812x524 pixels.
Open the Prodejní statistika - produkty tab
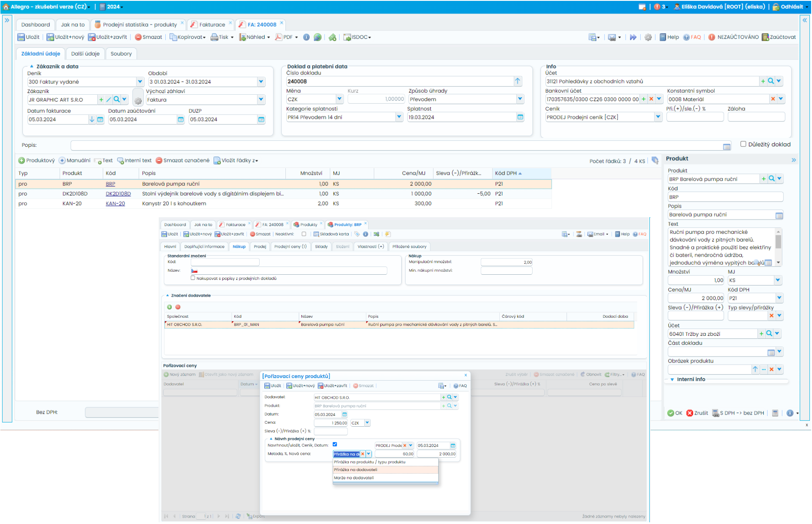[139, 25]
